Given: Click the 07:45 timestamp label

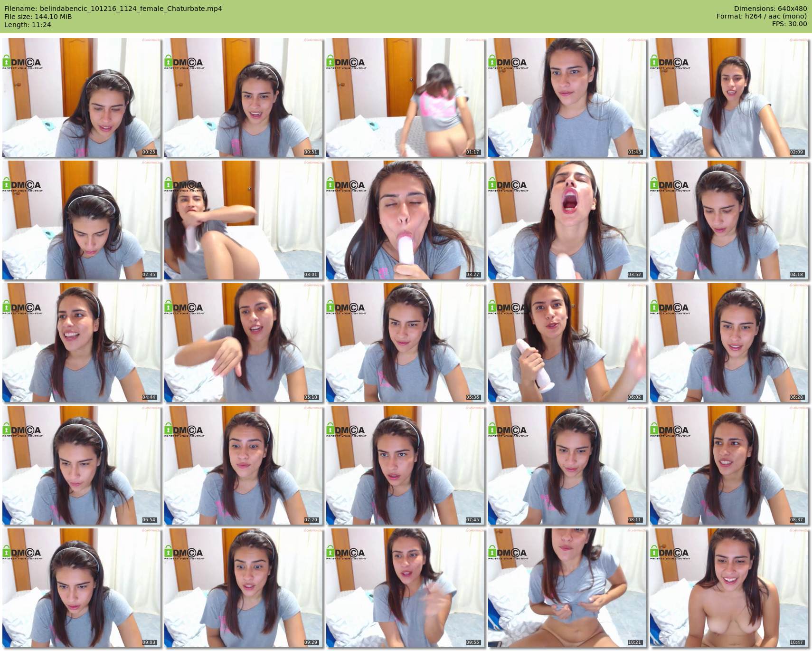Looking at the screenshot, I should pos(472,520).
